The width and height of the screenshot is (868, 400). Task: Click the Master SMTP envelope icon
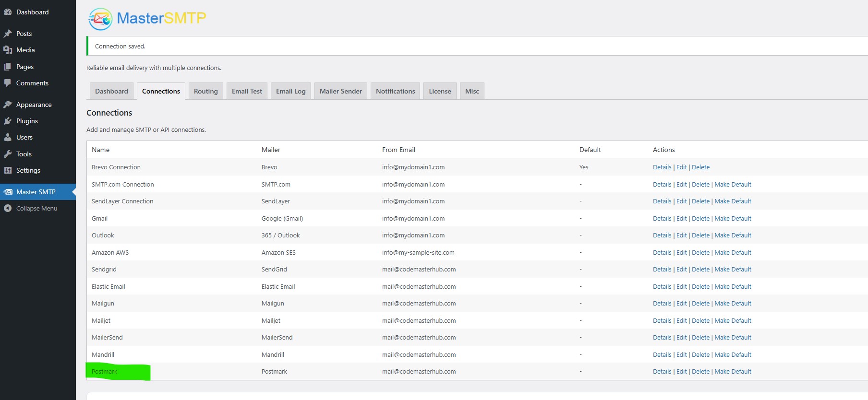tap(8, 192)
